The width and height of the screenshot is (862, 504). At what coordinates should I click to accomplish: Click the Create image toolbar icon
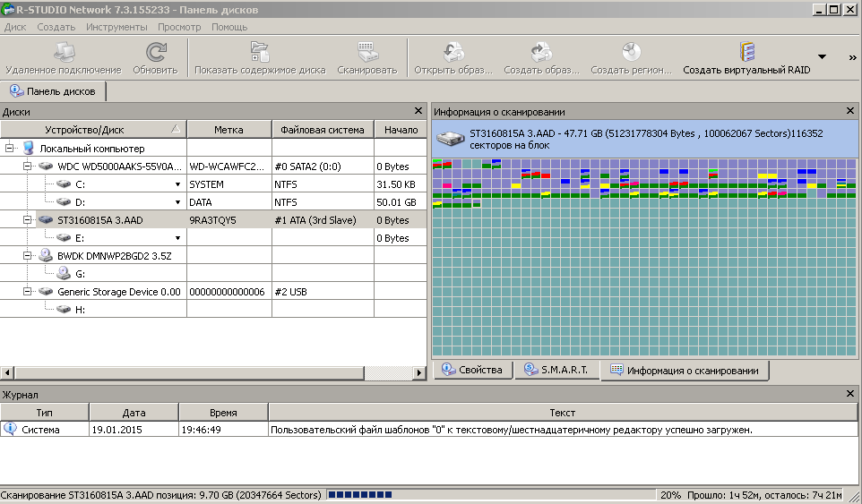click(541, 52)
